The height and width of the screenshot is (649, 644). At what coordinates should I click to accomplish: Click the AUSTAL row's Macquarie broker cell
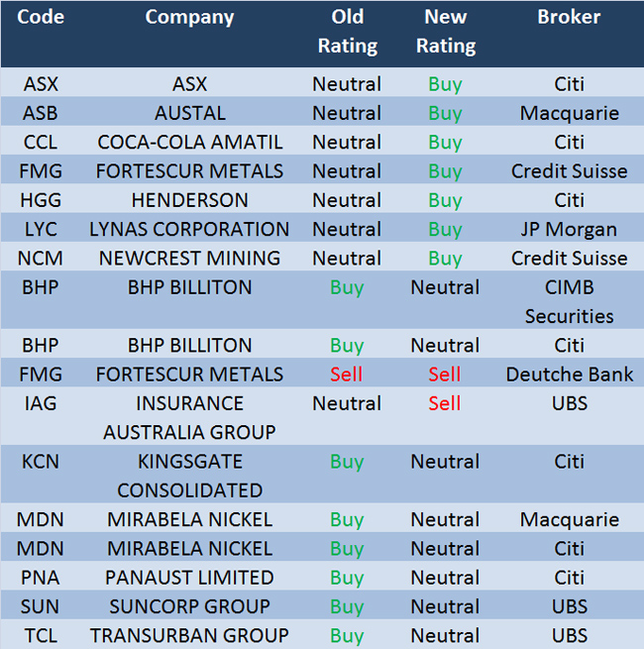coord(569,113)
